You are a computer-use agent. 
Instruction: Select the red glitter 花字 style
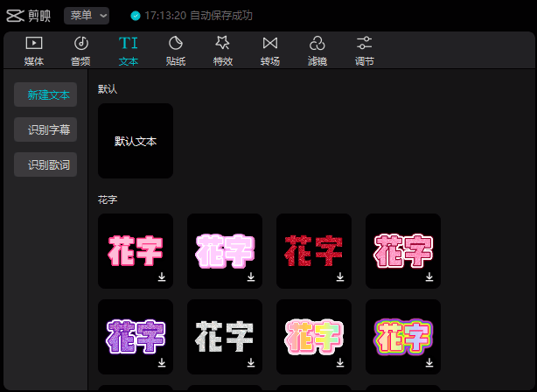[x=314, y=251]
